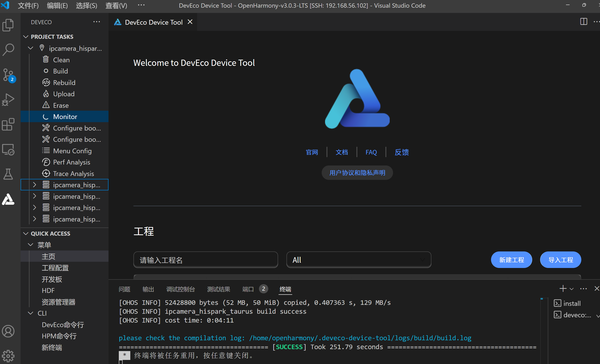Focus the 请输入工程名 search field
Image resolution: width=600 pixels, height=364 pixels.
pyautogui.click(x=206, y=260)
